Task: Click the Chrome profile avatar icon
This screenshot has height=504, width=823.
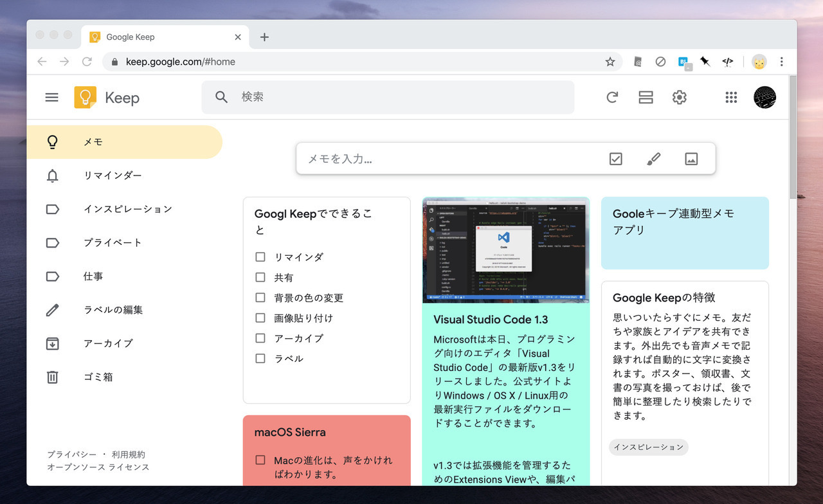Action: (x=759, y=62)
